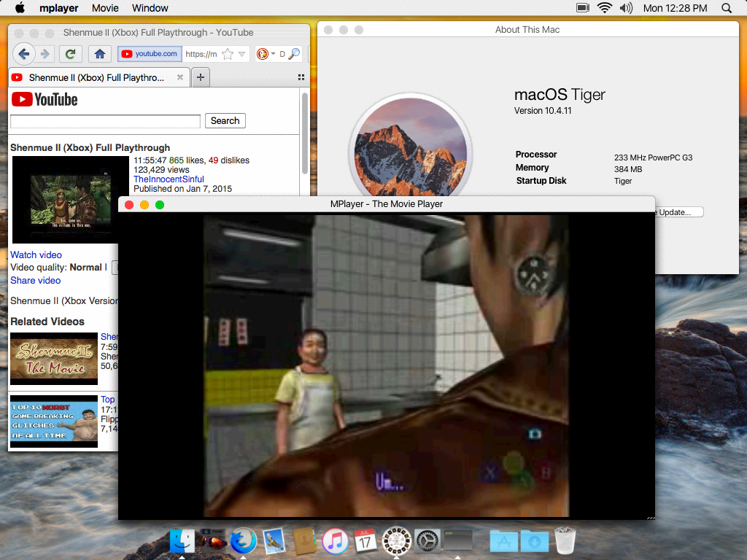Focus the YouTube search text field
The image size is (747, 560).
pos(105,121)
